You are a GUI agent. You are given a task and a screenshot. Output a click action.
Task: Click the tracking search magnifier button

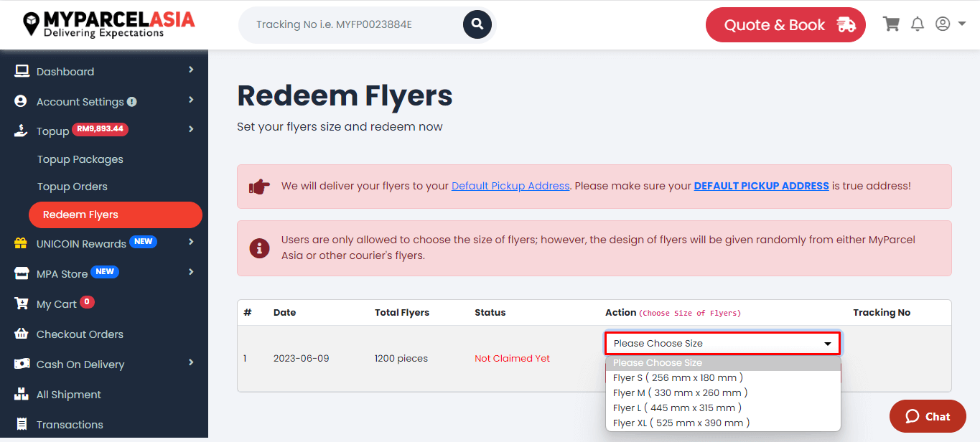477,24
